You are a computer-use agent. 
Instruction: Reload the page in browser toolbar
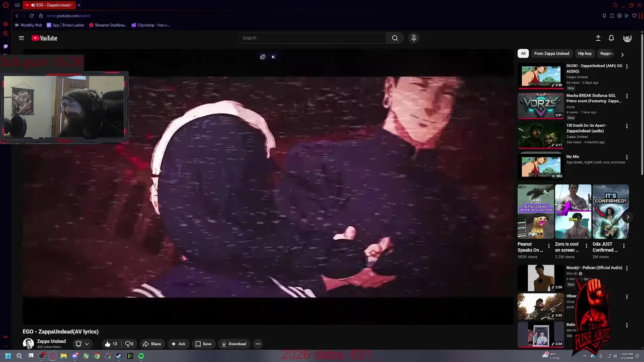point(31,16)
